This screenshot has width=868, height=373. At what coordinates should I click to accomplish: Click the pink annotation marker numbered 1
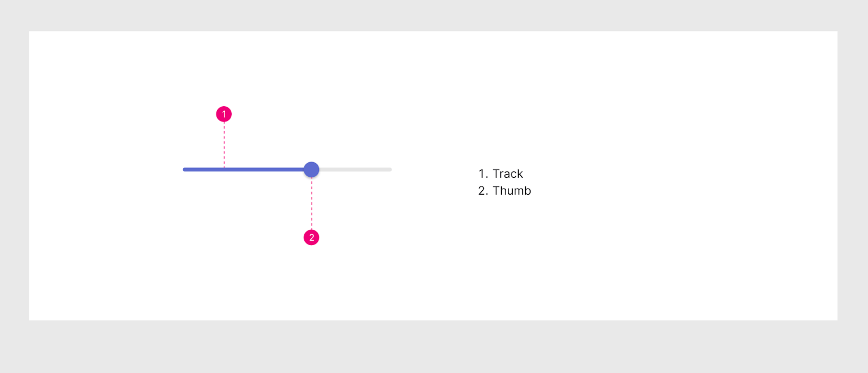(224, 114)
